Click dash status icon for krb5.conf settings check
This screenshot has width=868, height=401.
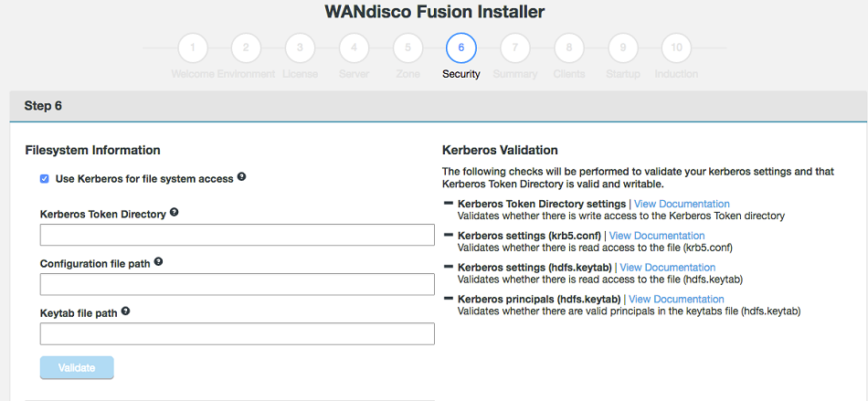[449, 235]
